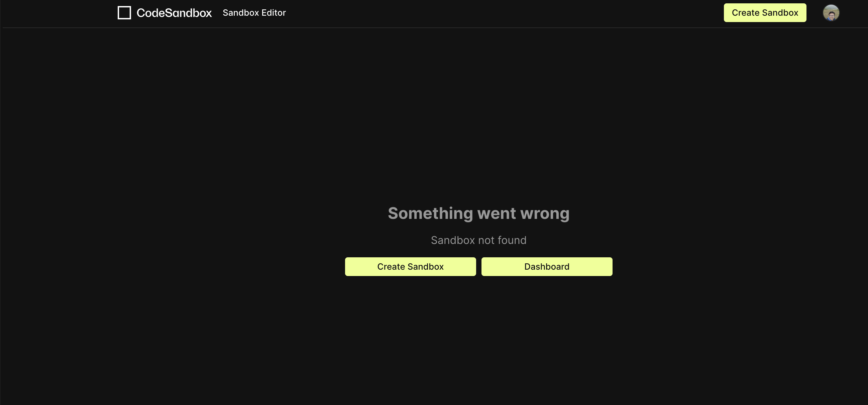Click the yellow Create Sandbox header button
868x405 pixels.
765,12
